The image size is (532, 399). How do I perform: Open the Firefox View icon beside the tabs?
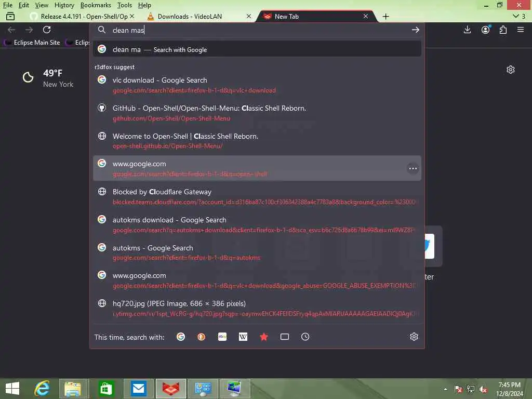[x=10, y=16]
